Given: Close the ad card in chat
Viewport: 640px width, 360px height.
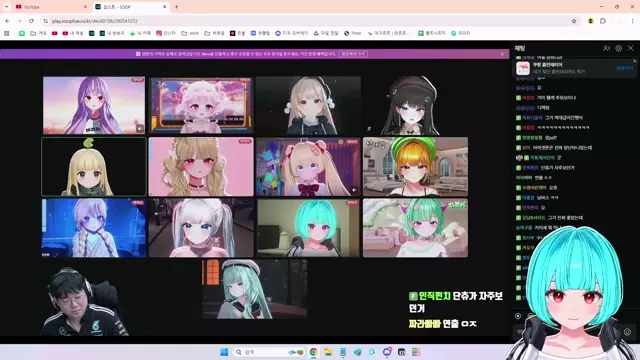Looking at the screenshot, I should pyautogui.click(x=634, y=61).
